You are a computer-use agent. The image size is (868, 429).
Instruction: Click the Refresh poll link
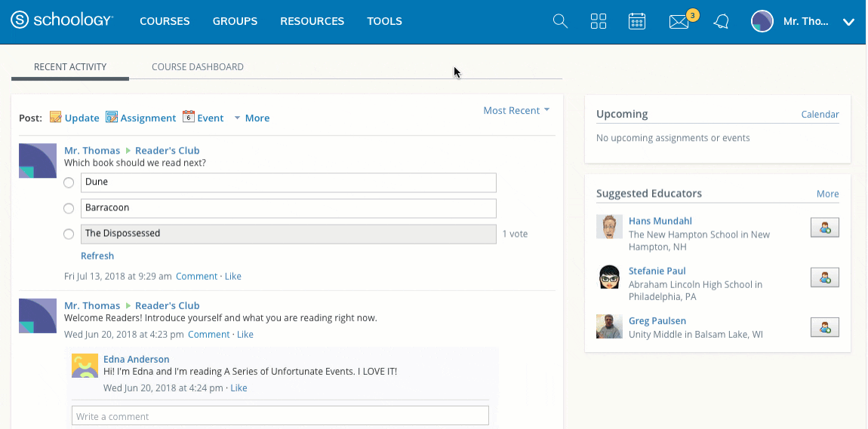pos(97,256)
